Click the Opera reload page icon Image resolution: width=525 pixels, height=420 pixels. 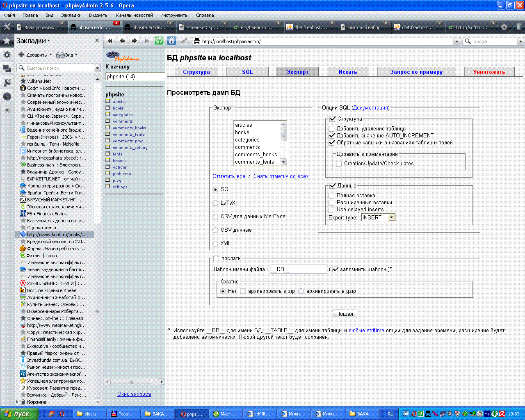(x=159, y=41)
